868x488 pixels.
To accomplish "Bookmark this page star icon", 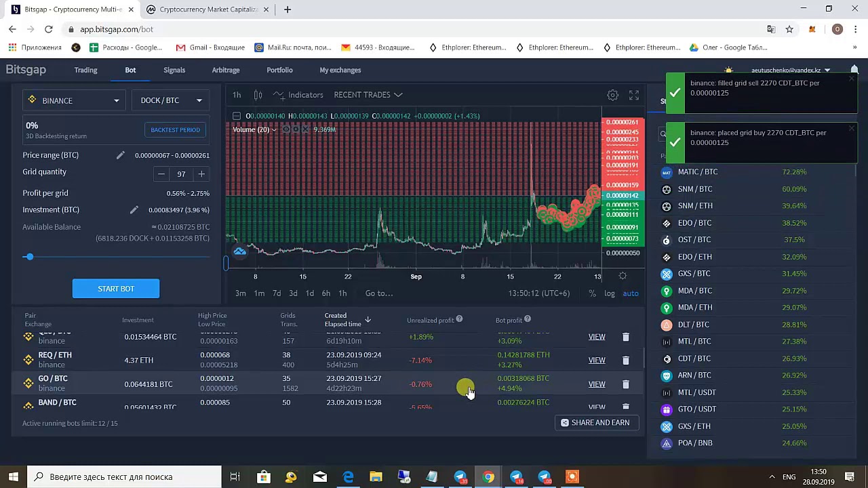I will 789,29.
